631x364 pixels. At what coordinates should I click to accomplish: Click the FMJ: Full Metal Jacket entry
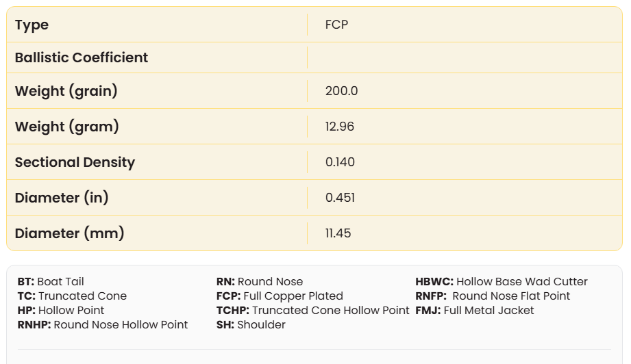[x=474, y=311]
